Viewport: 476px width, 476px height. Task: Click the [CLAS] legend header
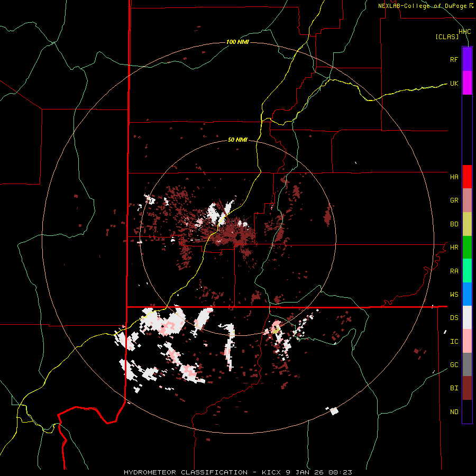click(447, 36)
